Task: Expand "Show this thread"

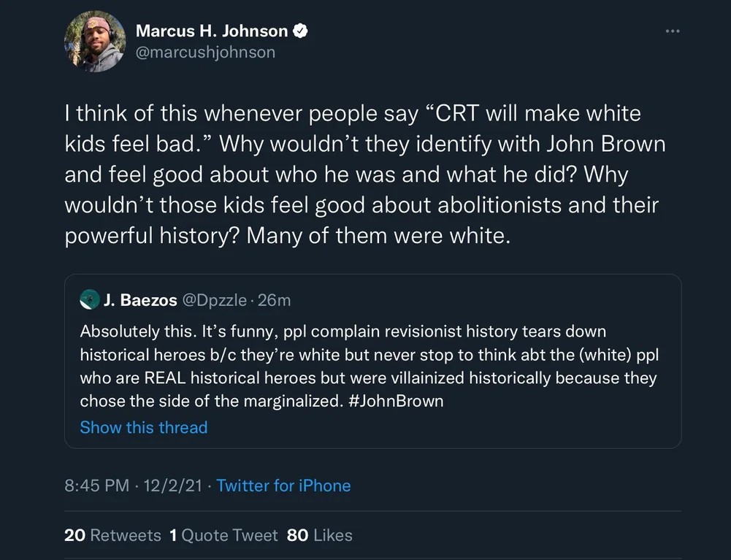Action: 143,427
